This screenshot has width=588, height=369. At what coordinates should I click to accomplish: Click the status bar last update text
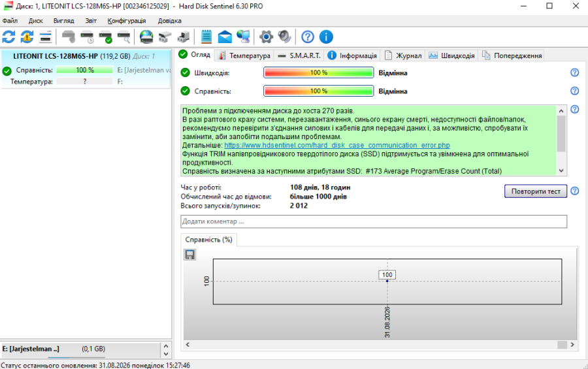point(95,365)
